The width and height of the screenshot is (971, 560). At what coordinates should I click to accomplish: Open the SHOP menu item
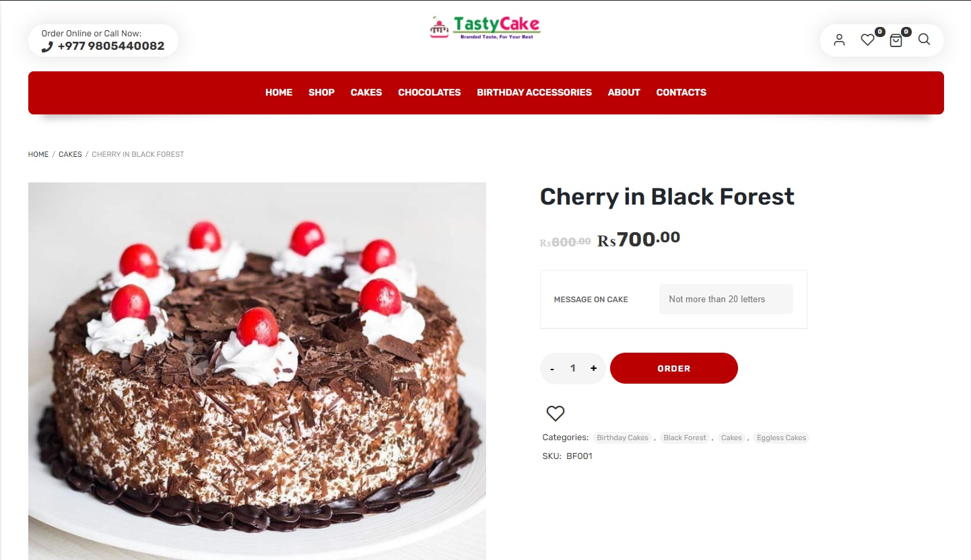click(321, 92)
